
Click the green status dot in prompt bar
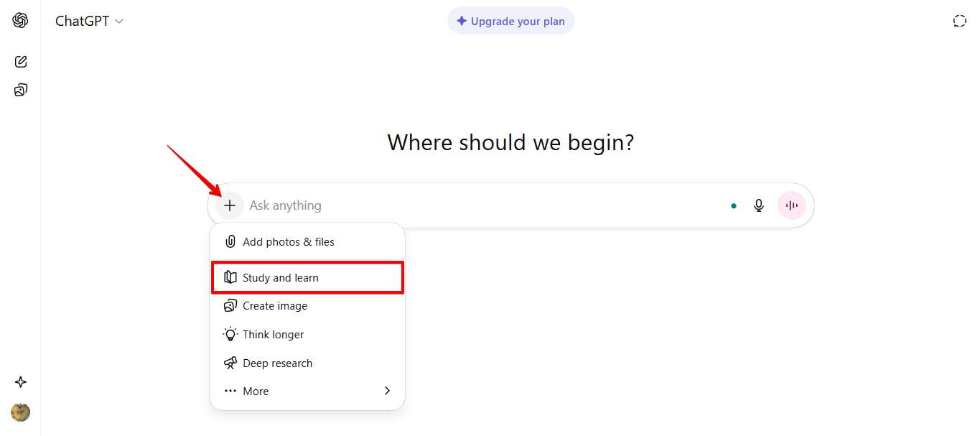point(733,205)
